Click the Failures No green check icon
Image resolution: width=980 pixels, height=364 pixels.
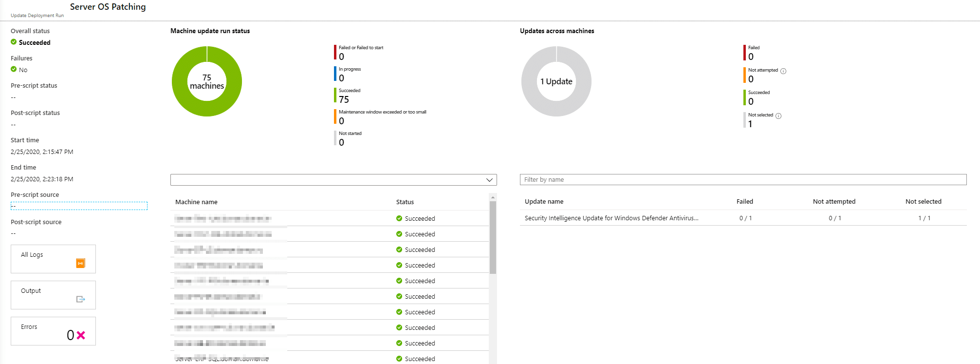[14, 69]
